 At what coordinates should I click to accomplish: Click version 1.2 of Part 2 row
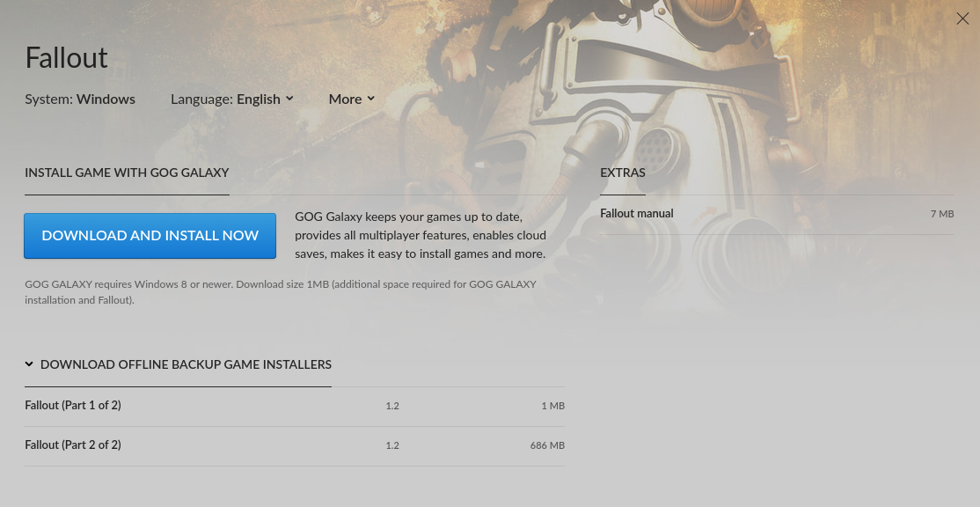391,445
